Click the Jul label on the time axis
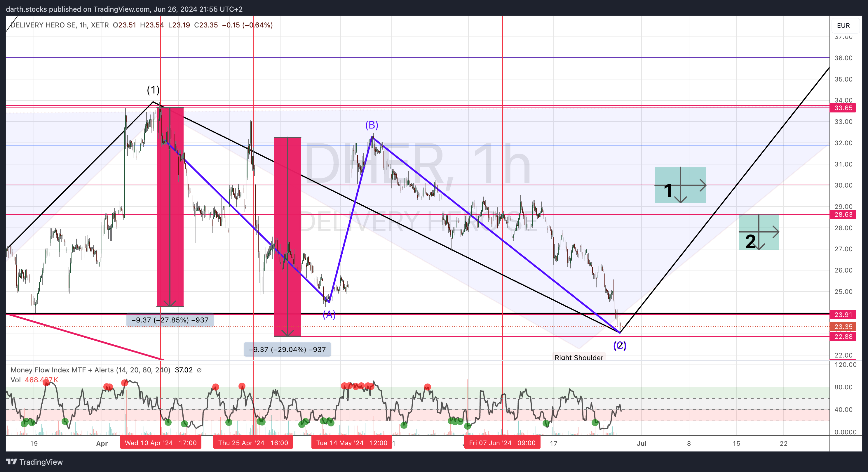Viewport: 868px width, 472px height. click(x=642, y=443)
